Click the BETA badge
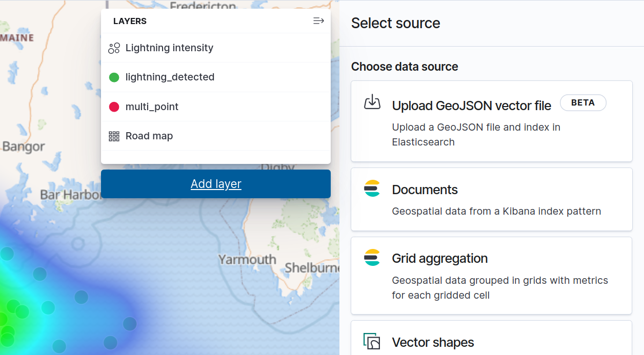Screen dimensions: 644x355 click(x=583, y=103)
